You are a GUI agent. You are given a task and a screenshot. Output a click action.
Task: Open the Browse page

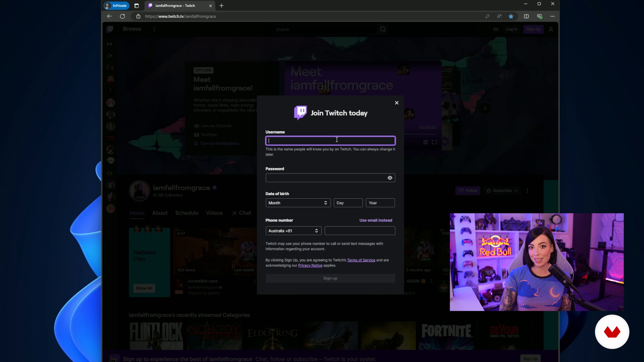(x=132, y=29)
